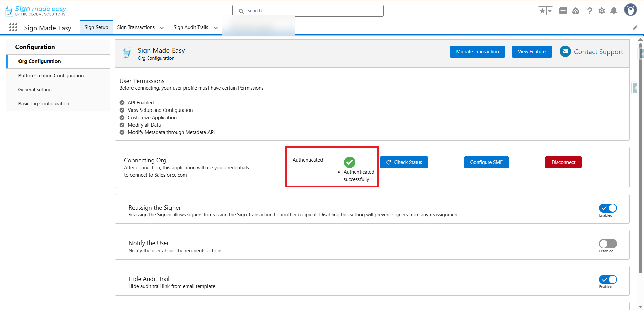Enable the Notify the User toggle
The height and width of the screenshot is (310, 644).
tap(608, 244)
